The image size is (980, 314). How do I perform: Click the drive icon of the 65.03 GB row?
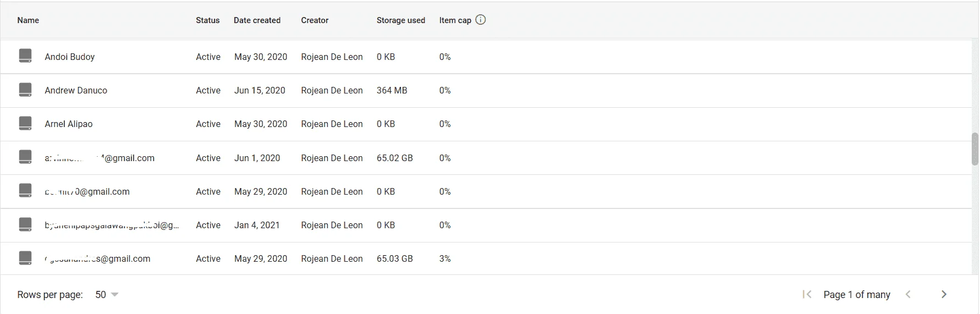point(25,258)
